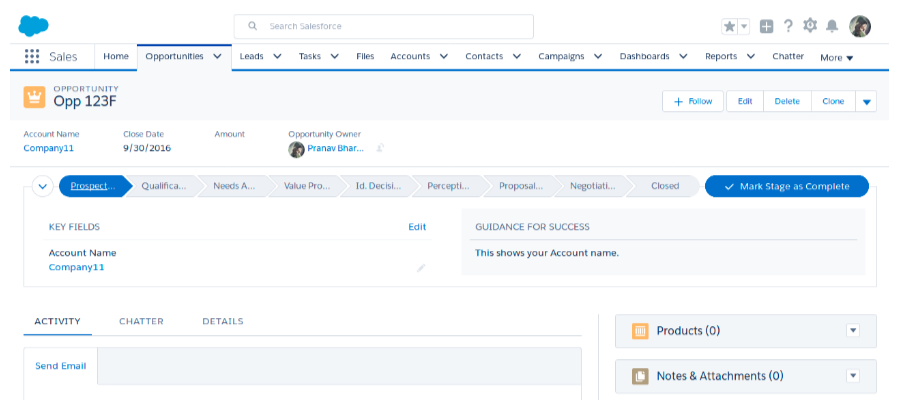Click the Search Salesforce field
The image size is (910, 400).
[x=384, y=26]
